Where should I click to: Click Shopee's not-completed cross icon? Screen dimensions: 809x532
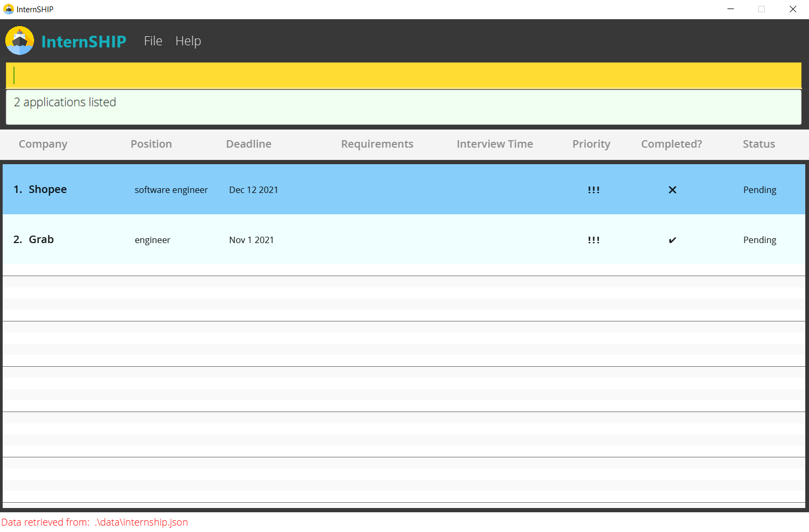673,190
